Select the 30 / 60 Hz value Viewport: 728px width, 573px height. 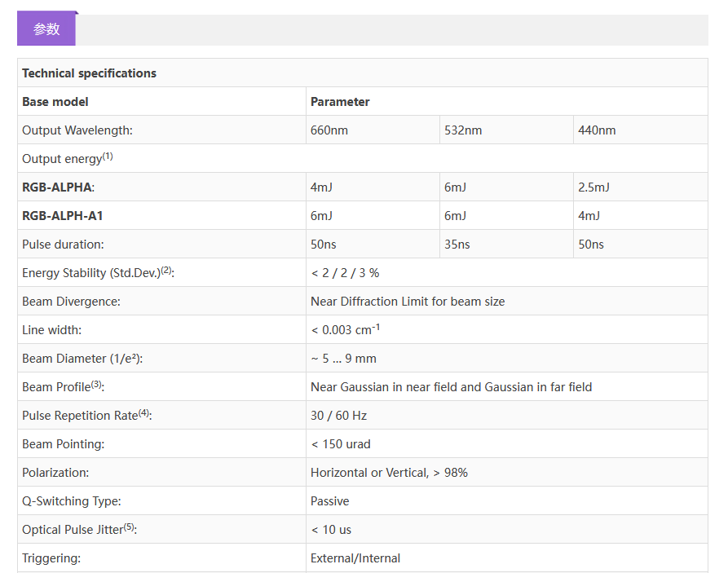338,416
